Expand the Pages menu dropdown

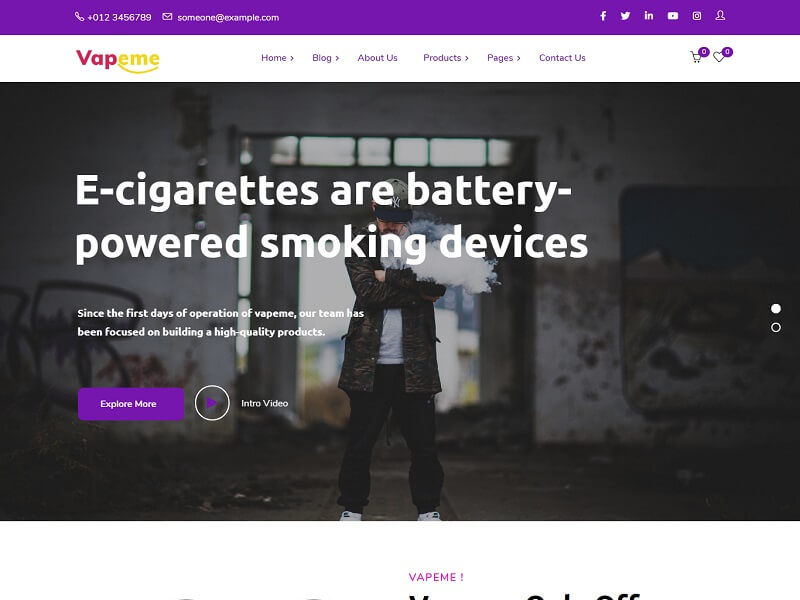coord(504,58)
